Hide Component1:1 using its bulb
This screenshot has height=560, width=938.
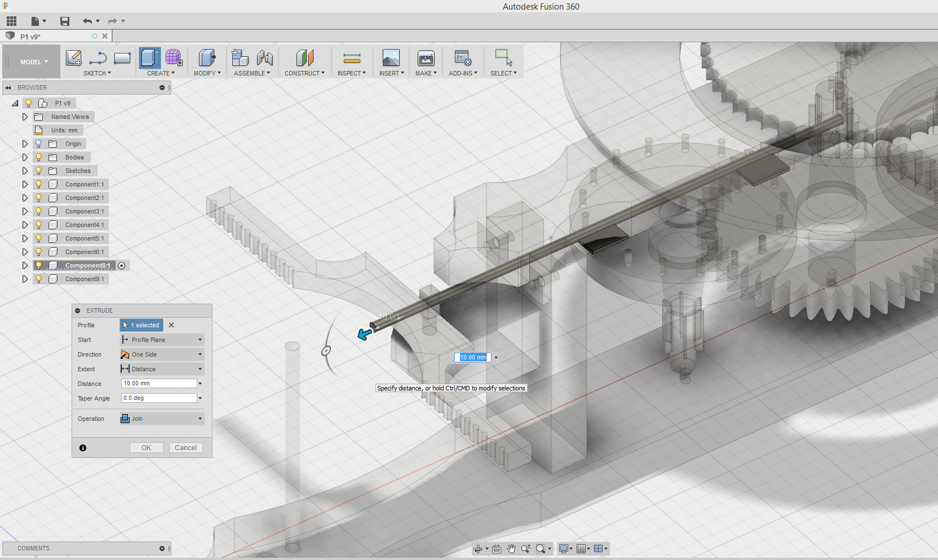[x=39, y=184]
